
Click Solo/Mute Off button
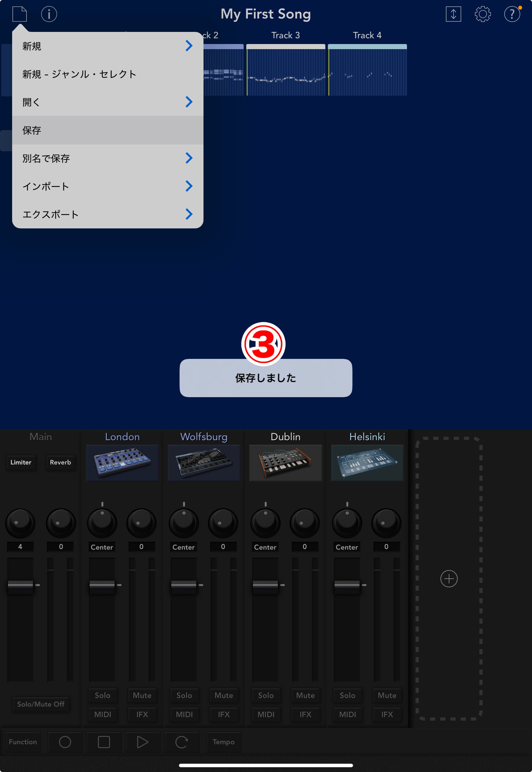pyautogui.click(x=41, y=704)
